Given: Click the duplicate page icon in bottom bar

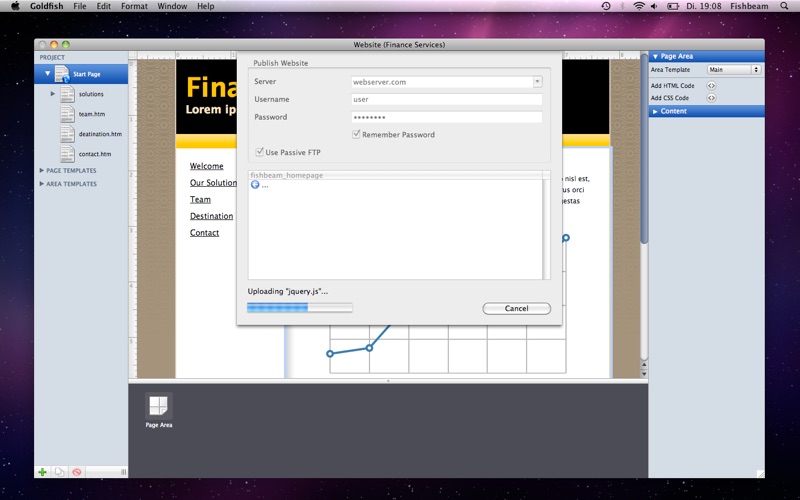Looking at the screenshot, I should click(x=60, y=472).
